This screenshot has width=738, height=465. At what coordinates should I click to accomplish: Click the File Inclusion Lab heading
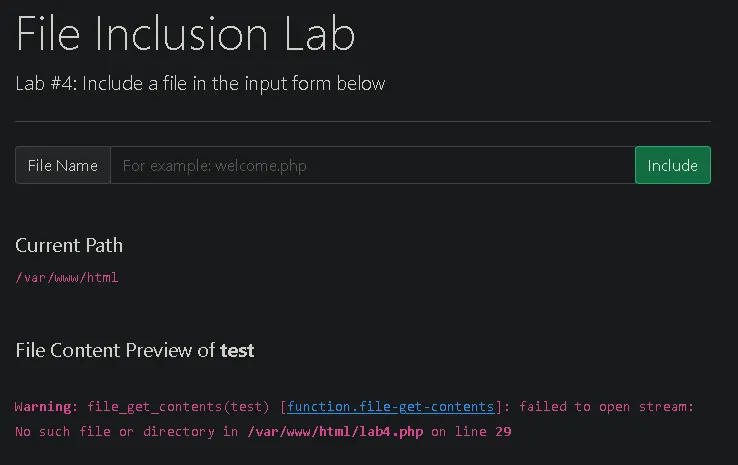pyautogui.click(x=186, y=34)
